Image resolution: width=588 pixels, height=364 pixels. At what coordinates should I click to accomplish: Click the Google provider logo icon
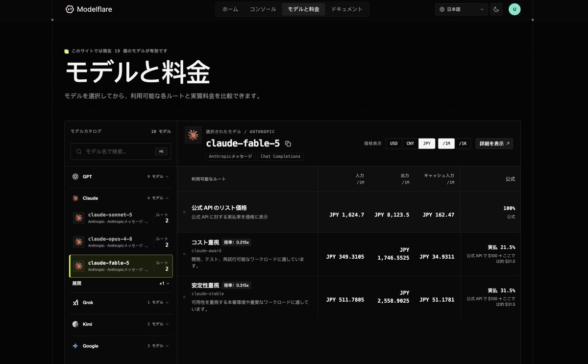75,346
